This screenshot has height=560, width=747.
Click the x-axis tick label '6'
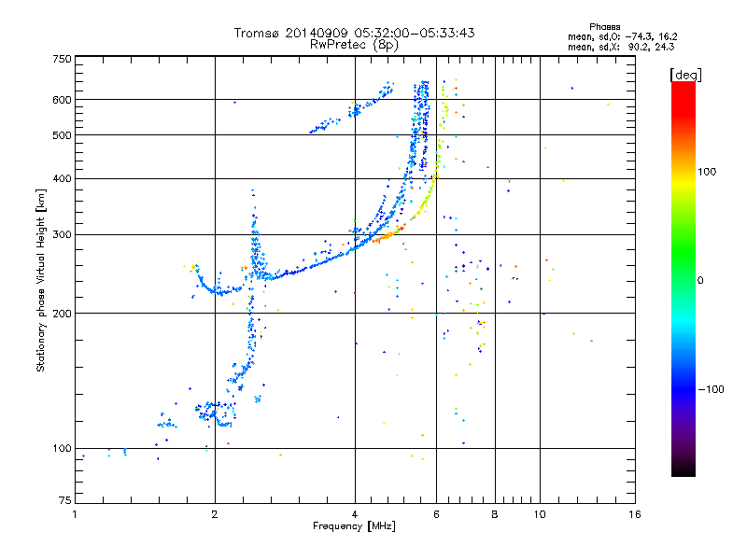click(436, 514)
